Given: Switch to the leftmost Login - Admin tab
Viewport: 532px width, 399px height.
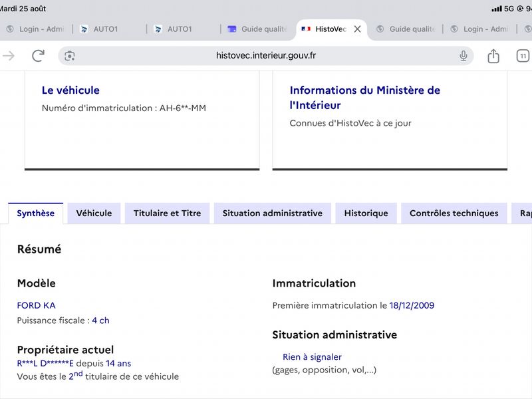Looking at the screenshot, I should click(36, 29).
